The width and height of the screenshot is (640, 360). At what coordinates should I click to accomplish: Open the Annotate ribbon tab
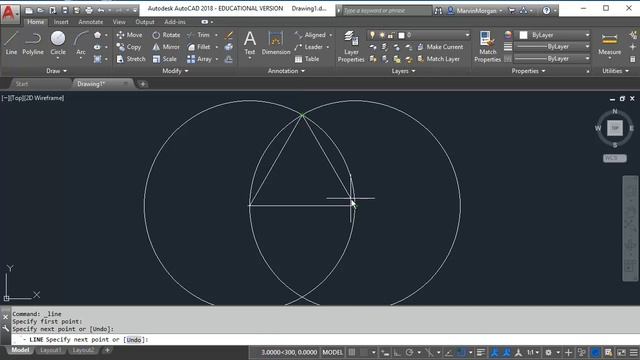point(91,22)
